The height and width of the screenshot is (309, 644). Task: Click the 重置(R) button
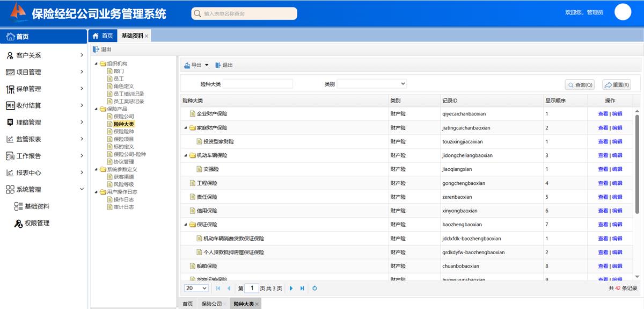pyautogui.click(x=617, y=84)
